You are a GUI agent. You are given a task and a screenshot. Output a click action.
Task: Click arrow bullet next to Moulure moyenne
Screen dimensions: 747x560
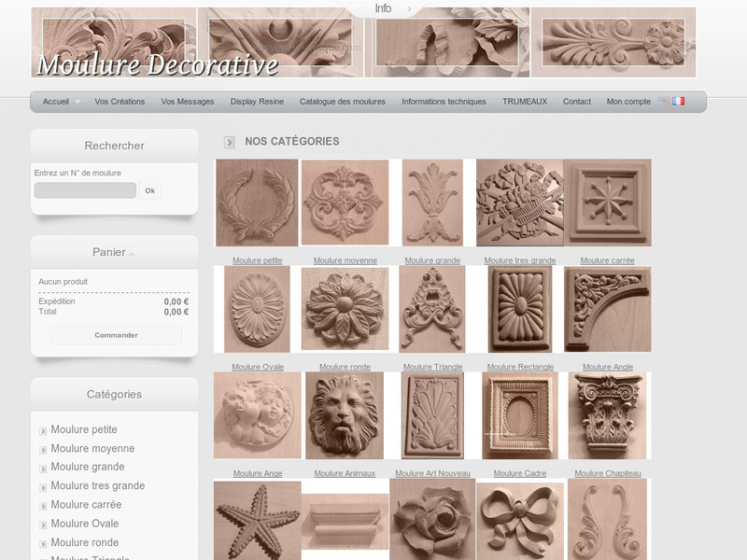click(43, 450)
